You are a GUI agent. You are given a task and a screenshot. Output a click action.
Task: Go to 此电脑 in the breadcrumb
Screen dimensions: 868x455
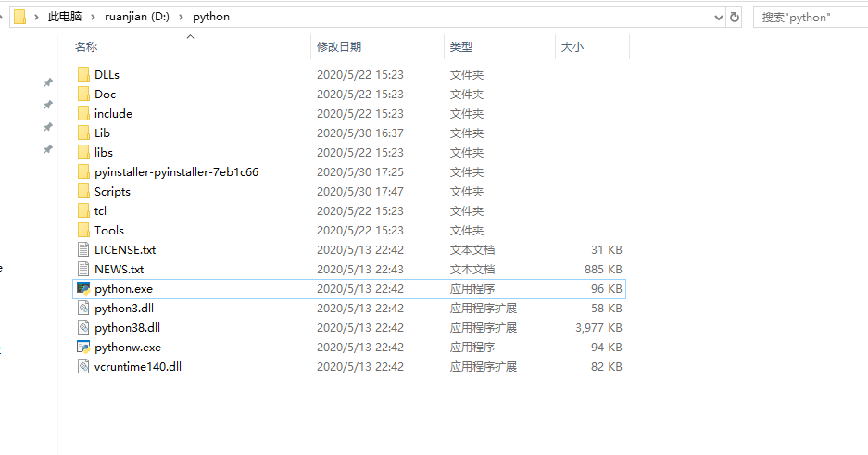[65, 17]
